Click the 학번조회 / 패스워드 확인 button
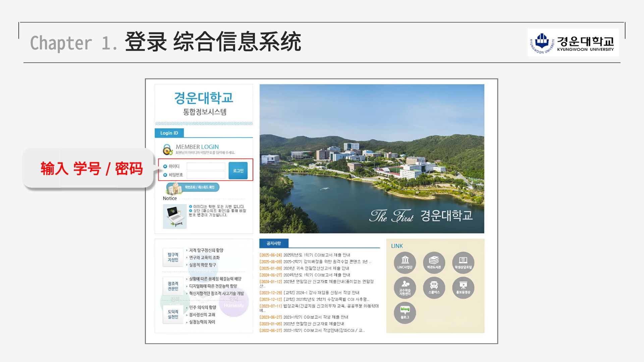Screen dimensions: 644x362 [199, 187]
